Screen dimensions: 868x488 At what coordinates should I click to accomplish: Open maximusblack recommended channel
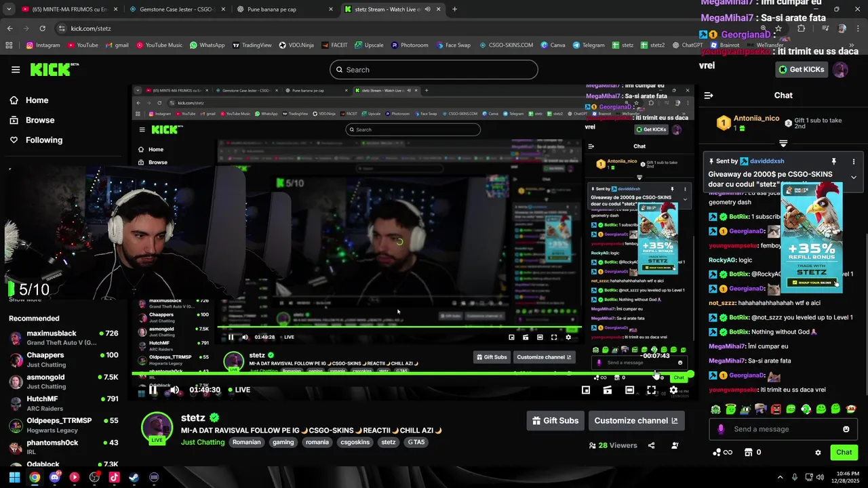click(64, 338)
